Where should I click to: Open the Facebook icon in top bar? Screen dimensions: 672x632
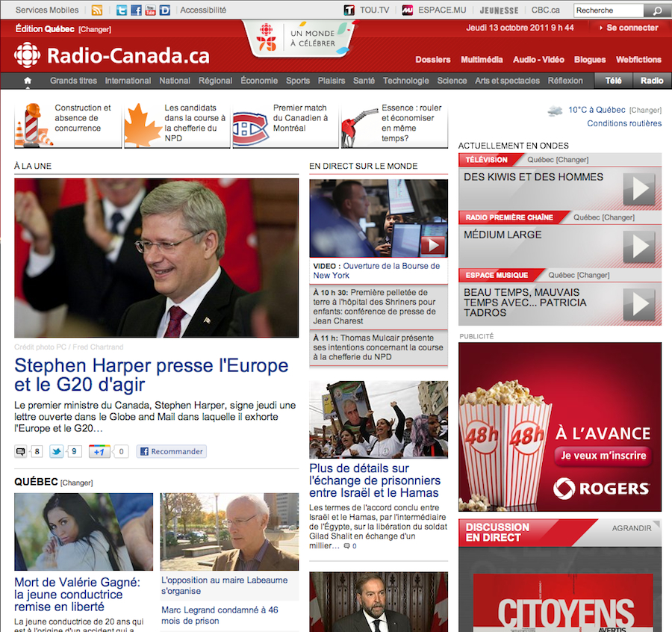[137, 10]
